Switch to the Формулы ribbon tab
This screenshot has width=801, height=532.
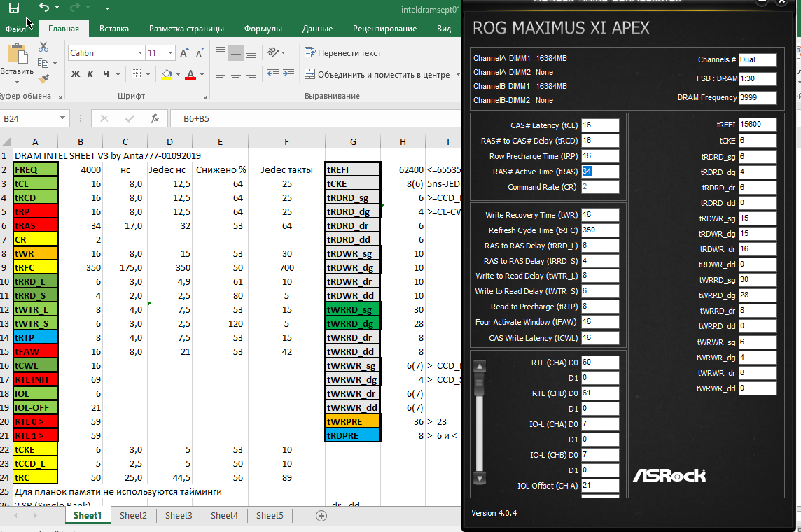click(x=263, y=29)
